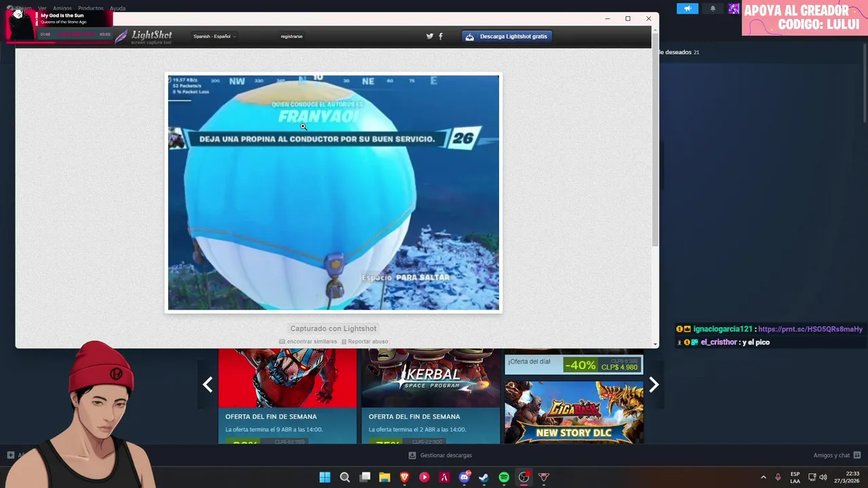Open the Steam menu
Image resolution: width=868 pixels, height=488 pixels.
(x=24, y=8)
